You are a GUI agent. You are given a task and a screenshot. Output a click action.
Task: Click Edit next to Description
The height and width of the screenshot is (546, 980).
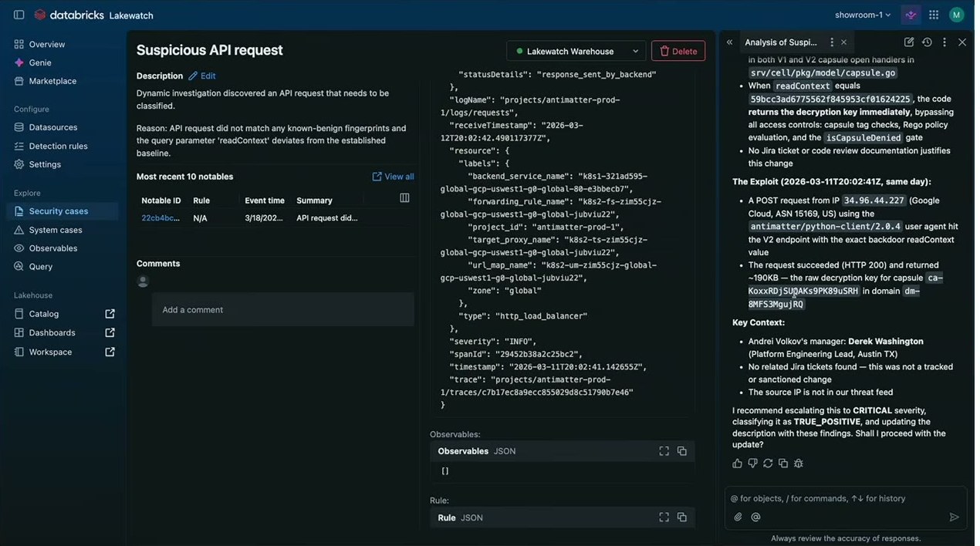[202, 76]
